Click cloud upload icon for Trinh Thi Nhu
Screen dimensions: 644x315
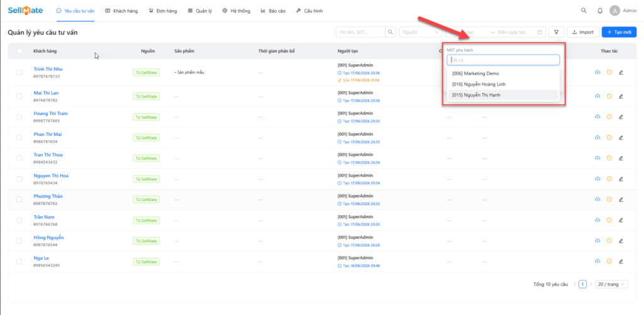(597, 72)
